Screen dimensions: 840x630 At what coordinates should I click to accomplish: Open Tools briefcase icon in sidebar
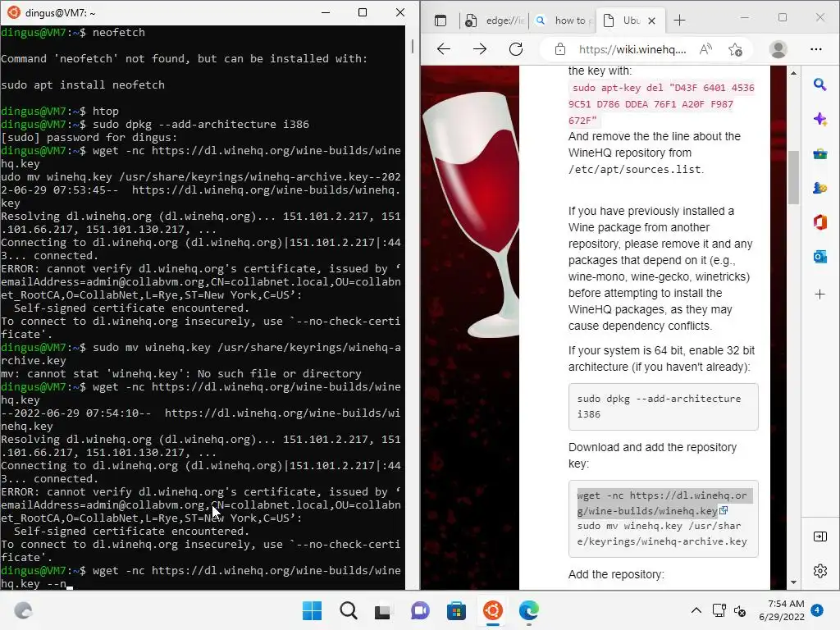(819, 154)
